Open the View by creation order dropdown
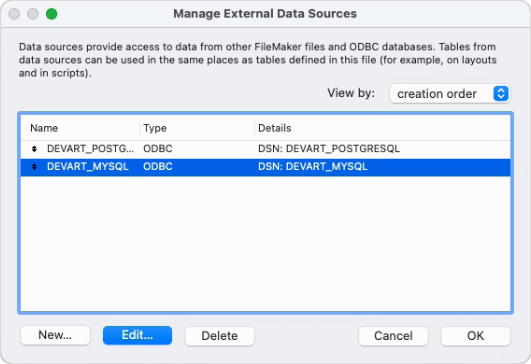 click(449, 94)
